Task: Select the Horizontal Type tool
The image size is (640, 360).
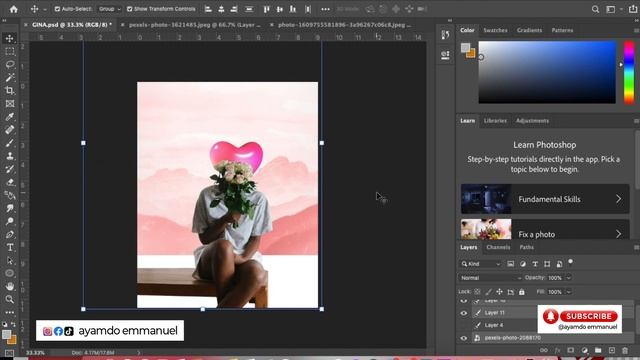Action: pyautogui.click(x=10, y=247)
